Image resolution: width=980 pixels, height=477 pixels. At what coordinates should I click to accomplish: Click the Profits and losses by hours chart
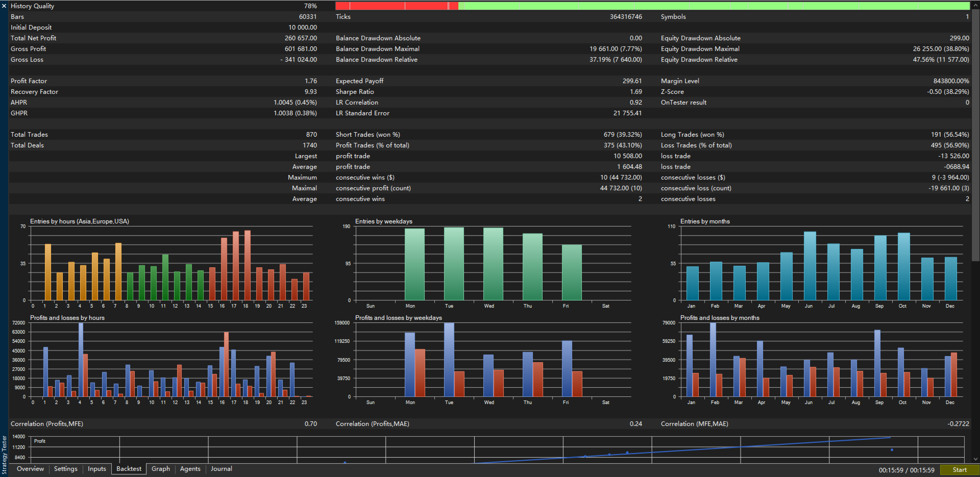coord(171,360)
